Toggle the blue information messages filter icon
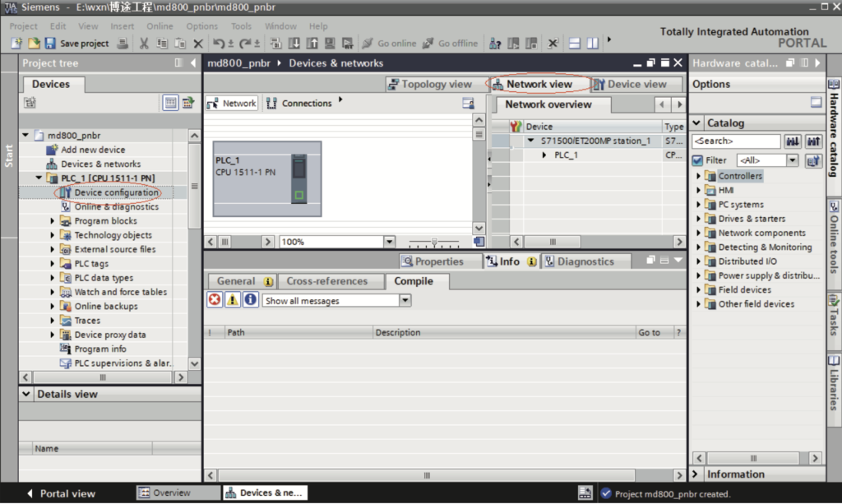 point(250,300)
